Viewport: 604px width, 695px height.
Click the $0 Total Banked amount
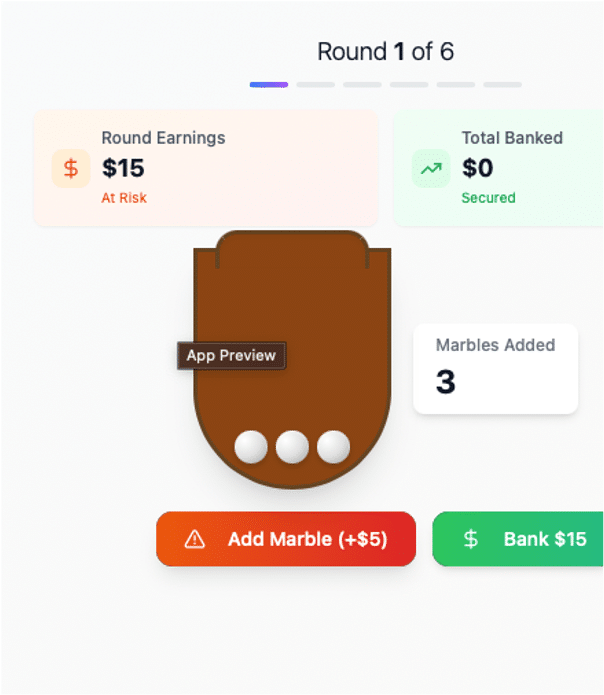477,167
